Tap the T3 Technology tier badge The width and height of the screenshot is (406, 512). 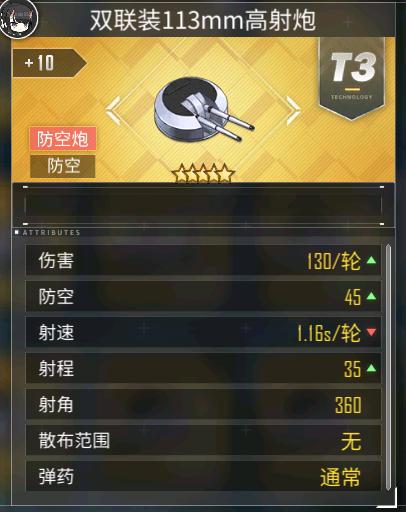coord(352,77)
